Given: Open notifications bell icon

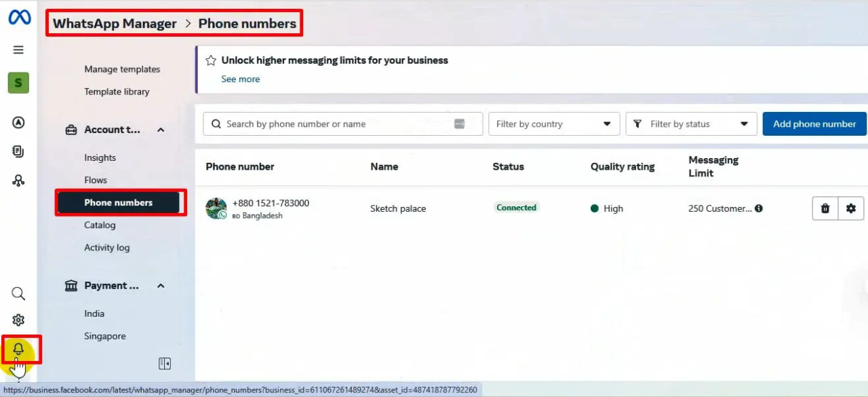Looking at the screenshot, I should pyautogui.click(x=18, y=349).
